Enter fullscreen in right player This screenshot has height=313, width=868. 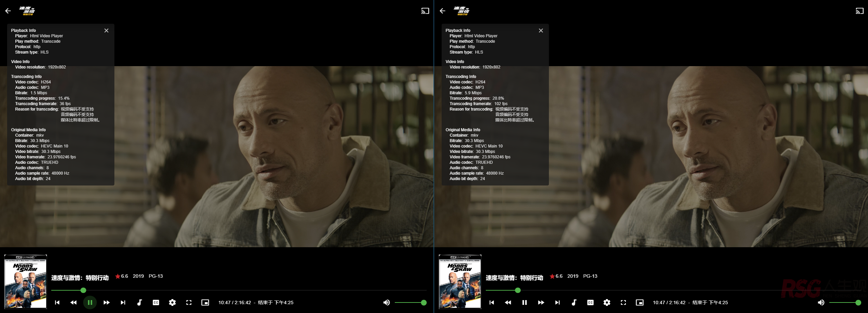click(623, 302)
